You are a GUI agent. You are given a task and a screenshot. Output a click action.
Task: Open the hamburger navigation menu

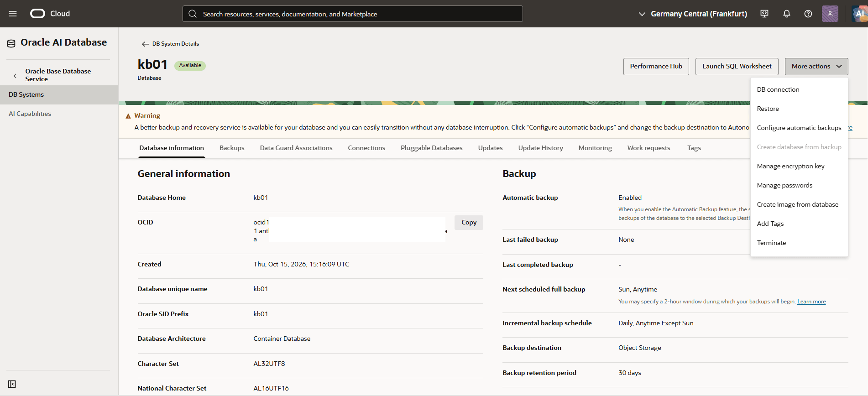[13, 14]
